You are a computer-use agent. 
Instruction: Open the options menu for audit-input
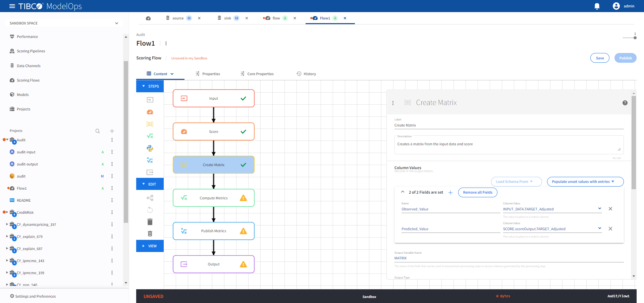coord(112,152)
